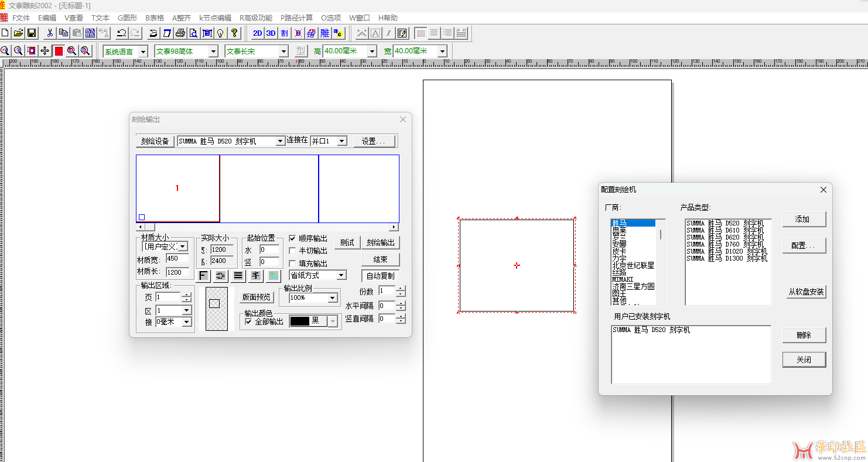Open the SUMMA 胜马 D520 device dropdown
Screen dimensions: 868x462
(x=280, y=141)
